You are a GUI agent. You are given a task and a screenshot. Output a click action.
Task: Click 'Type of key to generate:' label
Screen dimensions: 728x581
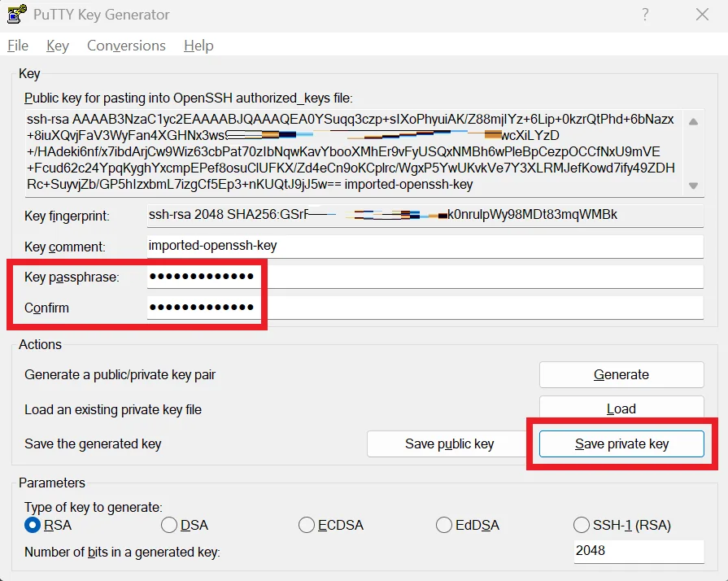point(94,507)
